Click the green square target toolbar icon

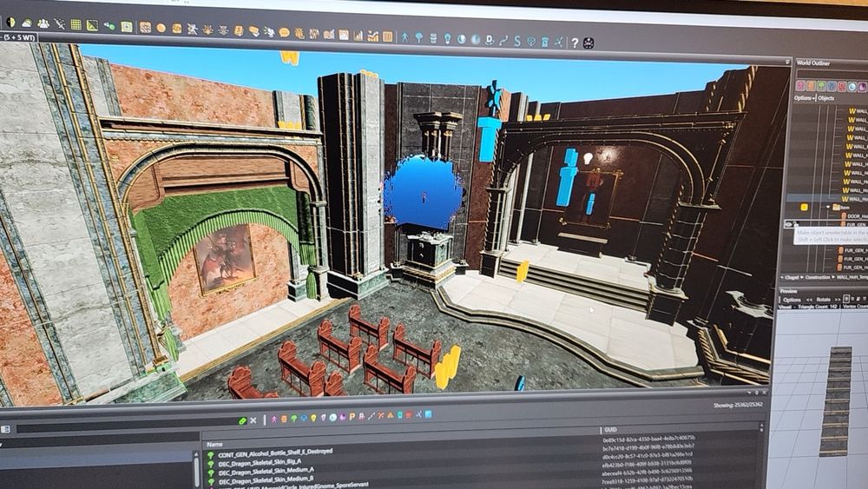[x=127, y=27]
